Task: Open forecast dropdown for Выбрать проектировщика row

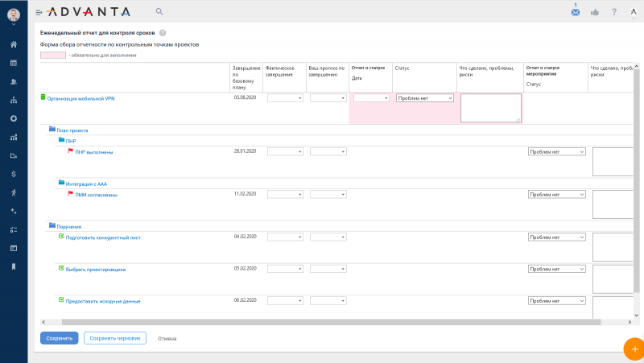Action: point(328,269)
